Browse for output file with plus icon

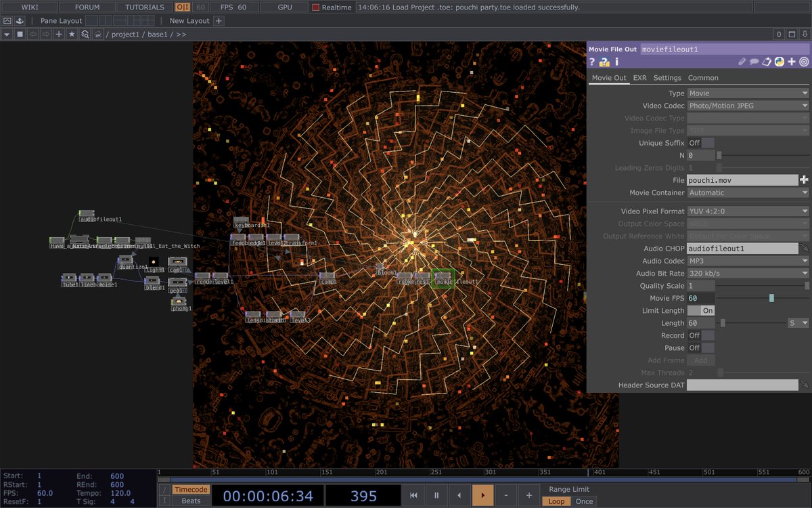pos(804,180)
